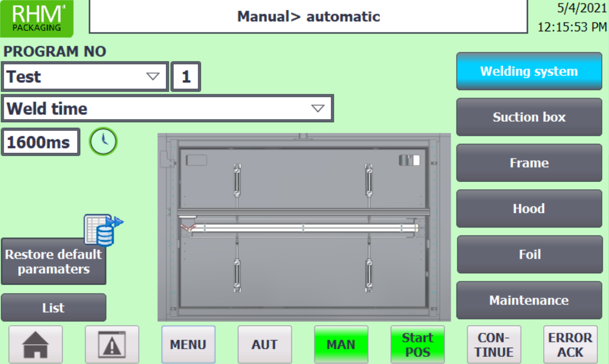The height and width of the screenshot is (364, 609).
Task: Open the Frame section
Action: (x=529, y=163)
